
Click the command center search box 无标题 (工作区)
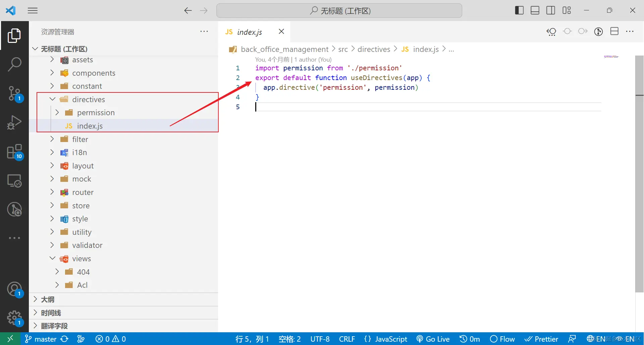339,11
